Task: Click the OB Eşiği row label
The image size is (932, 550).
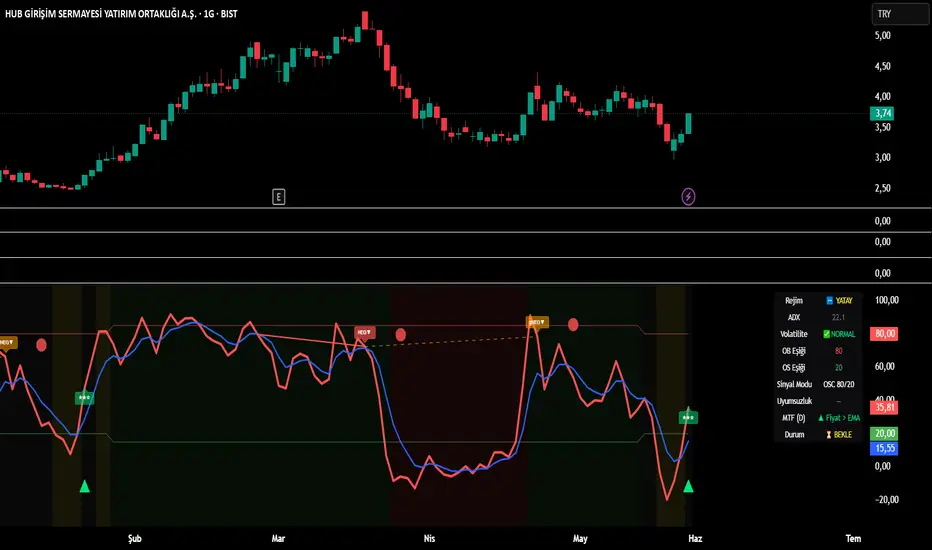Action: click(x=794, y=351)
